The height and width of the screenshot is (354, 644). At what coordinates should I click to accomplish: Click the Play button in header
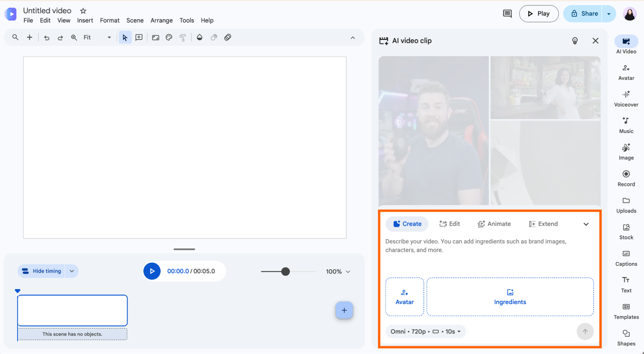coord(539,14)
